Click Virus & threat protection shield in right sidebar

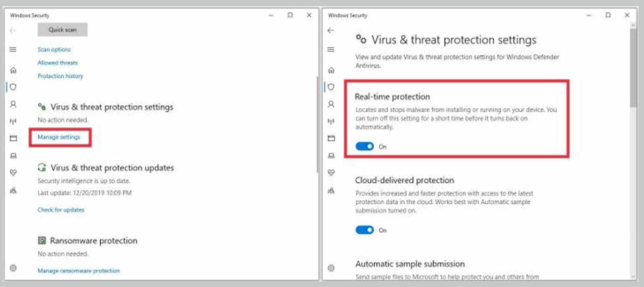tap(331, 87)
